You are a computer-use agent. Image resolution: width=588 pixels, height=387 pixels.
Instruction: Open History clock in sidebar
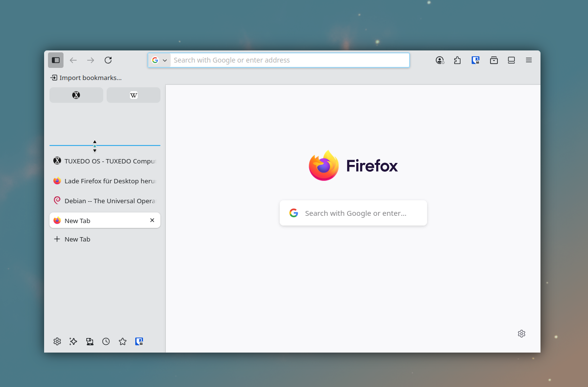[106, 341]
